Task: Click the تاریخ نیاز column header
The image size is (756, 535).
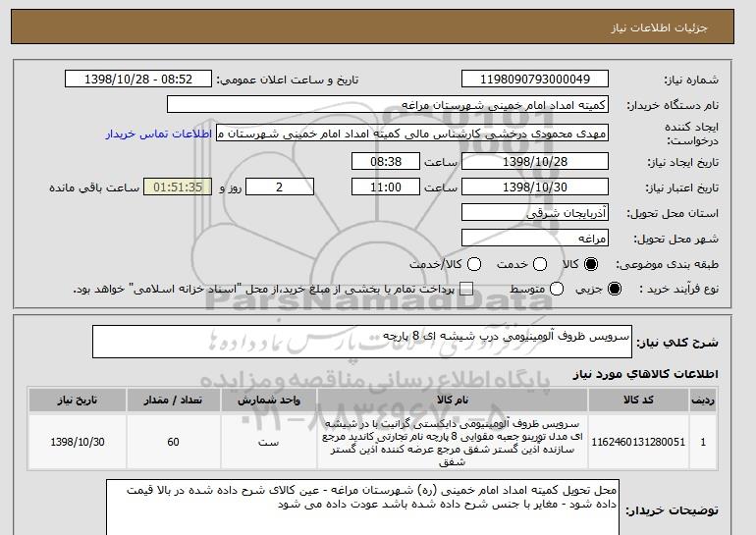Action: [78, 401]
